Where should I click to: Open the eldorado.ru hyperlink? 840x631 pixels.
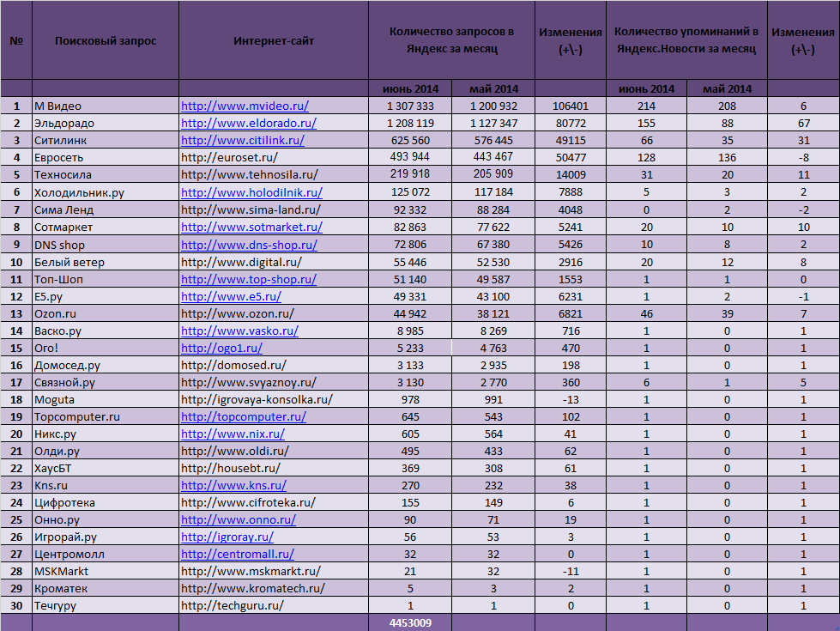click(249, 124)
